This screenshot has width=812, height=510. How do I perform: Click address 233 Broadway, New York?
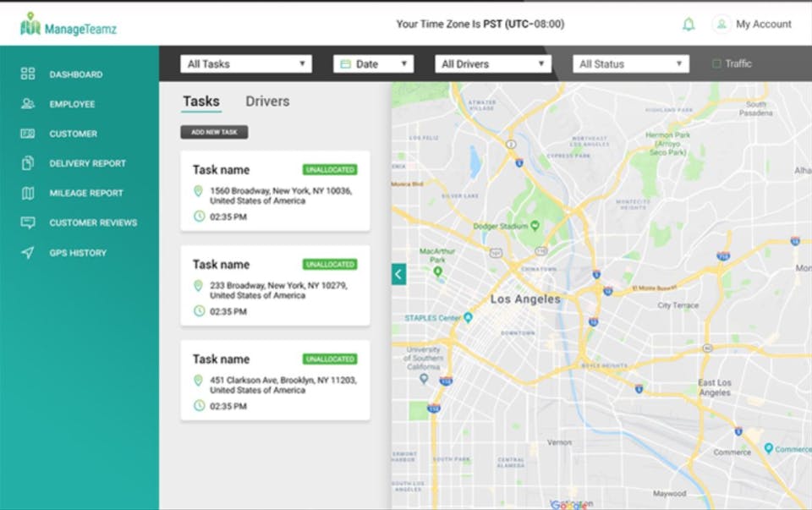point(278,290)
